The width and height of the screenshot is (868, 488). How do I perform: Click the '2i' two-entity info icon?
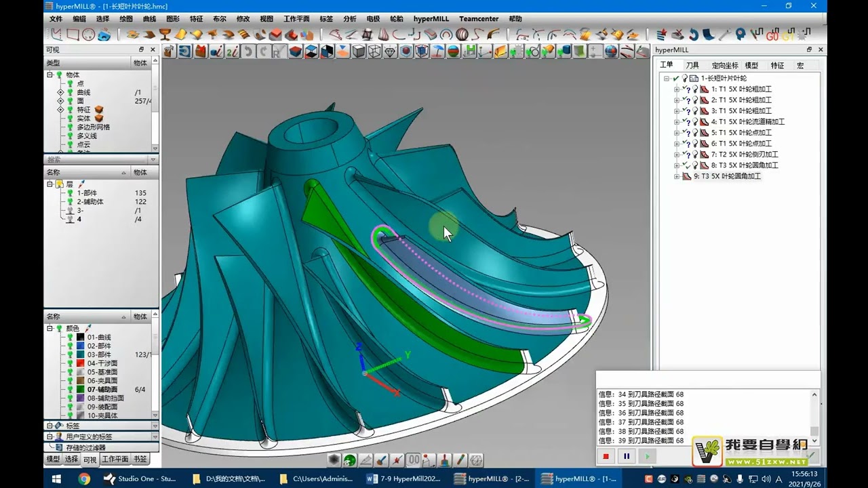click(x=233, y=52)
